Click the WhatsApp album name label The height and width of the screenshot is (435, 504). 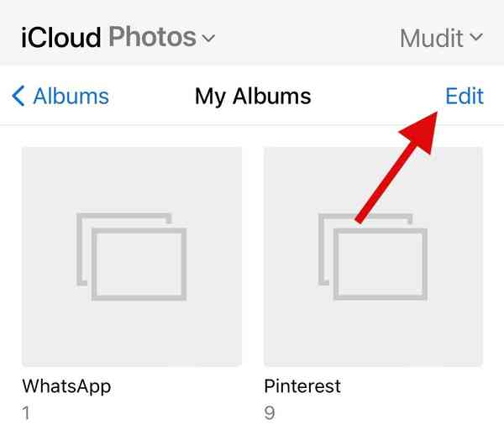click(66, 386)
